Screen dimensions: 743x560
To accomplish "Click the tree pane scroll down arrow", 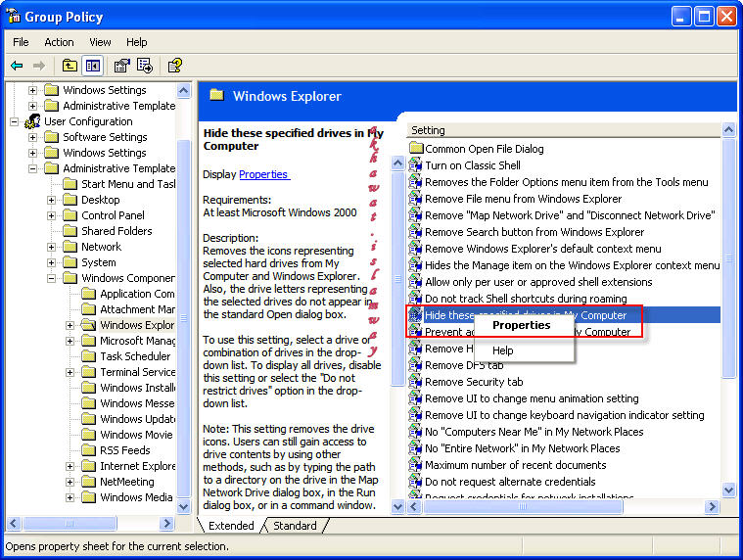I will (183, 506).
